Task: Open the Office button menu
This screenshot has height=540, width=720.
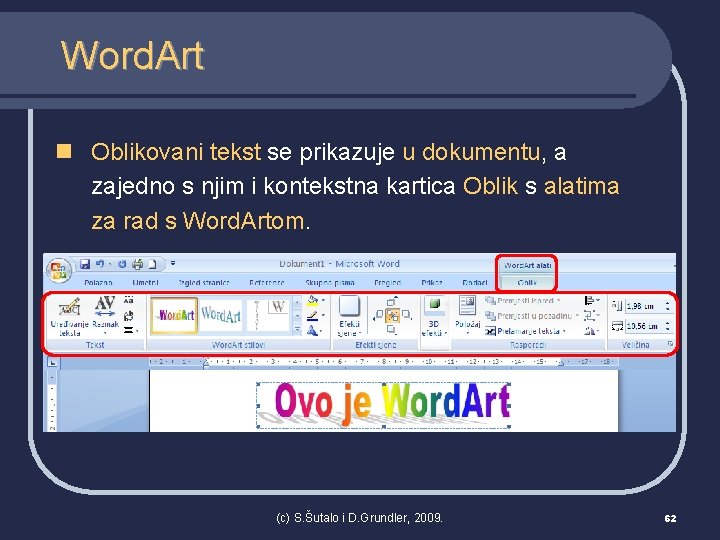Action: [x=59, y=270]
